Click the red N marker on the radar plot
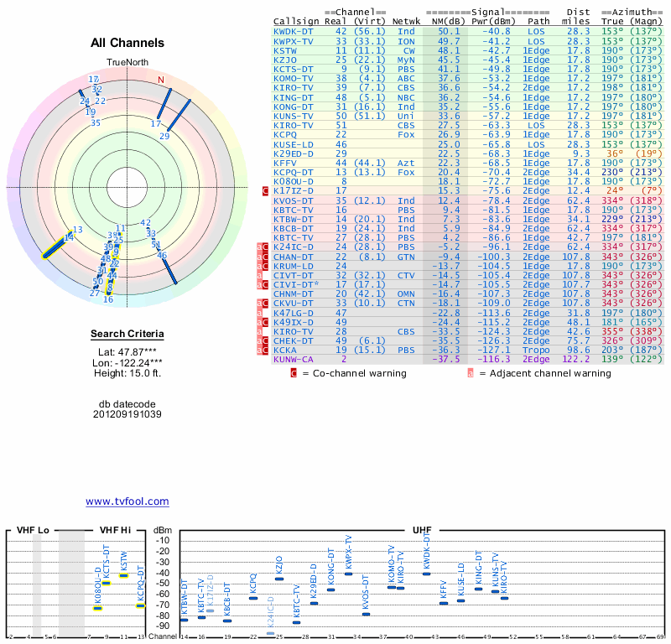The image size is (671, 644). pos(161,80)
